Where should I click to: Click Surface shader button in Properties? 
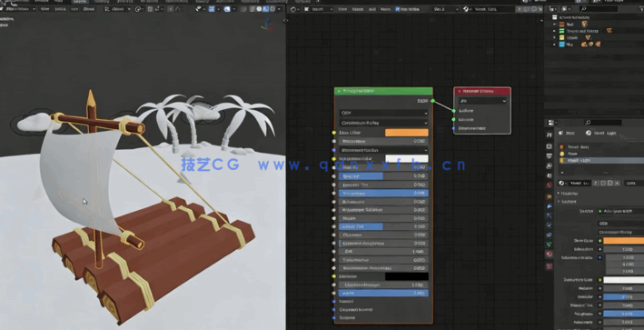[620, 211]
